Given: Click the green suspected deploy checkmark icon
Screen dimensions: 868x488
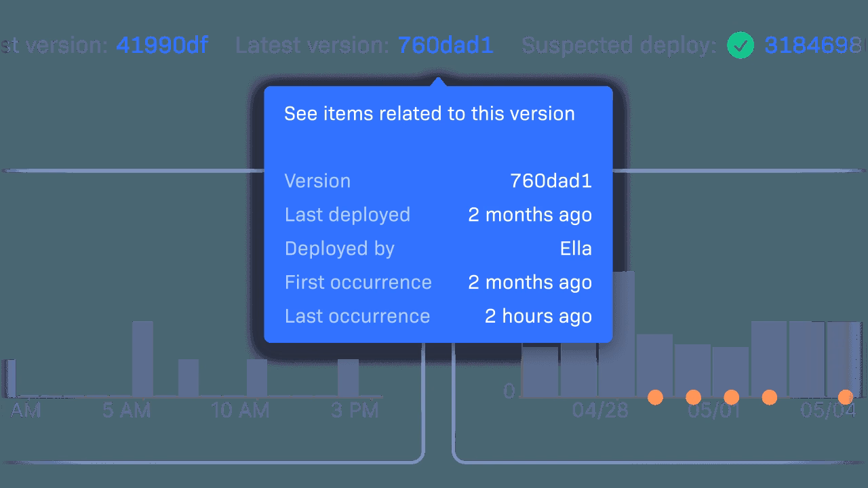Looking at the screenshot, I should pos(741,46).
